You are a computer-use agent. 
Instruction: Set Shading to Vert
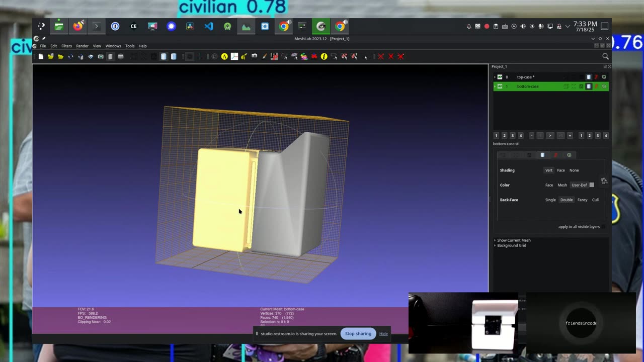pyautogui.click(x=549, y=170)
